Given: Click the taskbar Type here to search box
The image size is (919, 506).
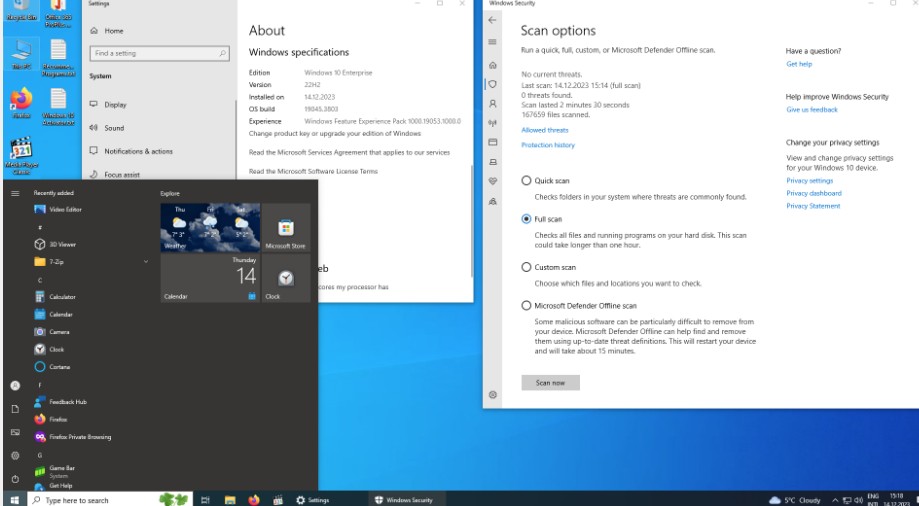Looking at the screenshot, I should pos(110,500).
